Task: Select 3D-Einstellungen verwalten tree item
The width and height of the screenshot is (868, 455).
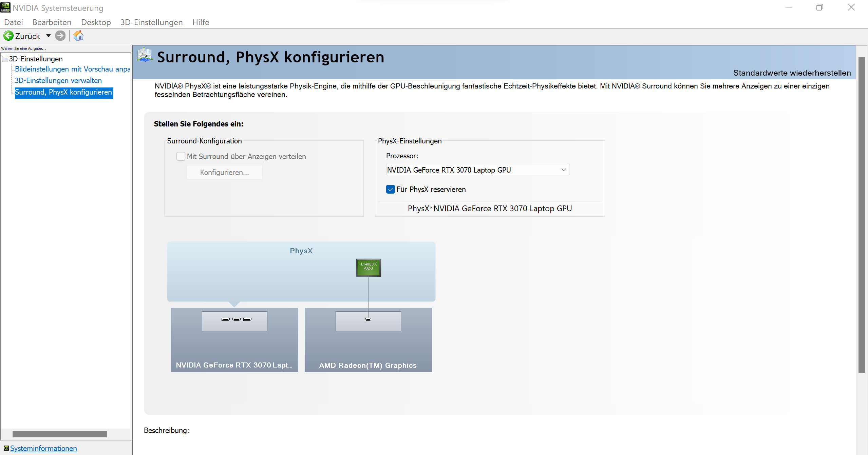Action: 58,81
